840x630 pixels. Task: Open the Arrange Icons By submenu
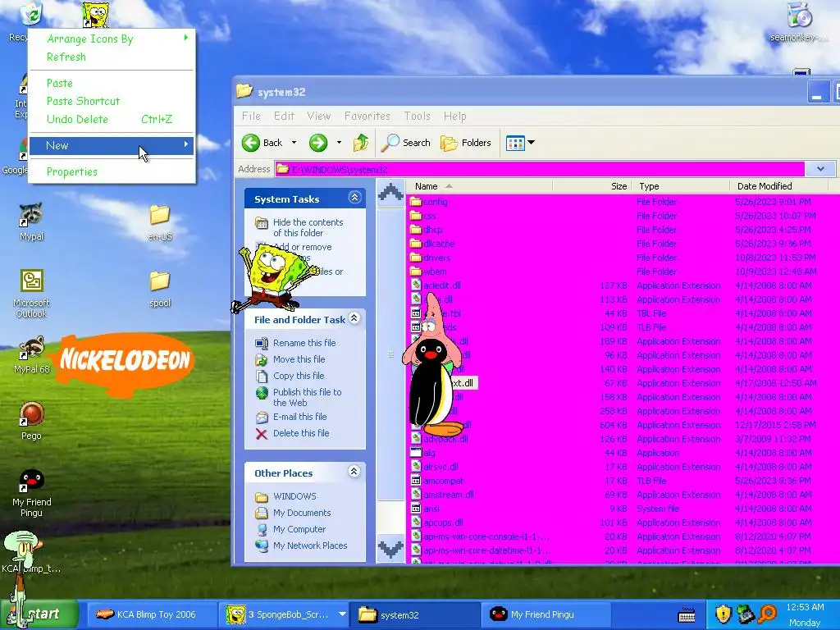112,39
